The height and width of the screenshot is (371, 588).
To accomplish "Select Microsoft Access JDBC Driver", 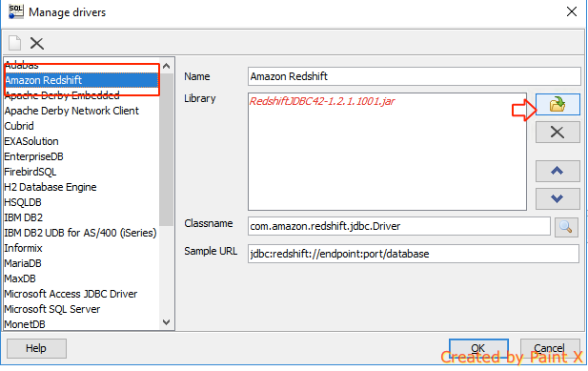I will click(81, 294).
